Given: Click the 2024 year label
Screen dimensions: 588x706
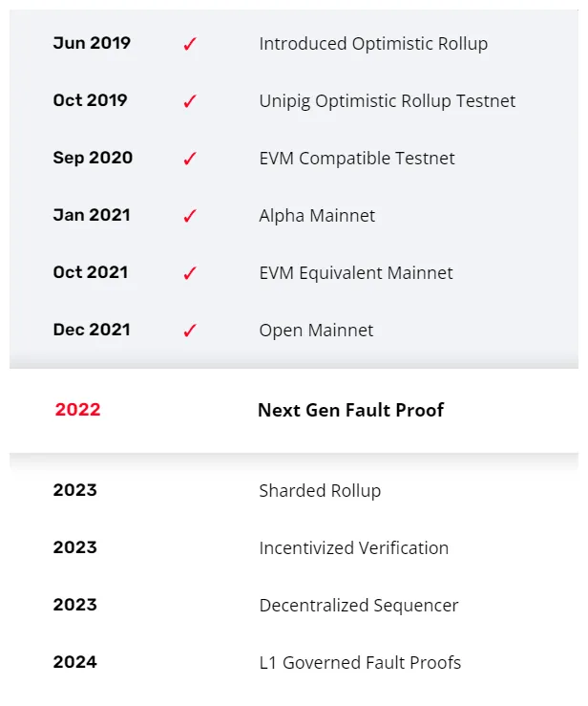Looking at the screenshot, I should click(x=74, y=662).
